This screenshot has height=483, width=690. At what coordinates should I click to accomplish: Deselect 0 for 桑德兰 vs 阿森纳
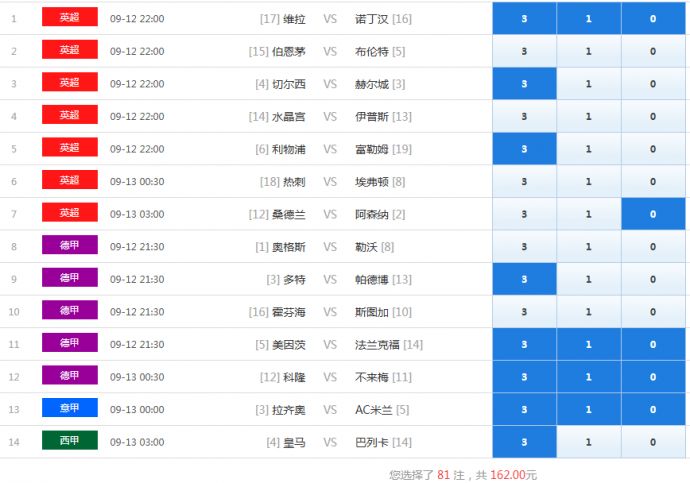point(653,214)
